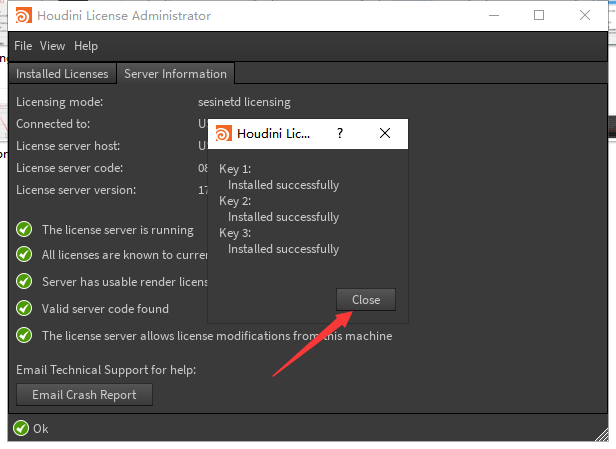The width and height of the screenshot is (616, 449).
Task: Click the check icon beside 'Server has usable render'
Action: coord(24,281)
